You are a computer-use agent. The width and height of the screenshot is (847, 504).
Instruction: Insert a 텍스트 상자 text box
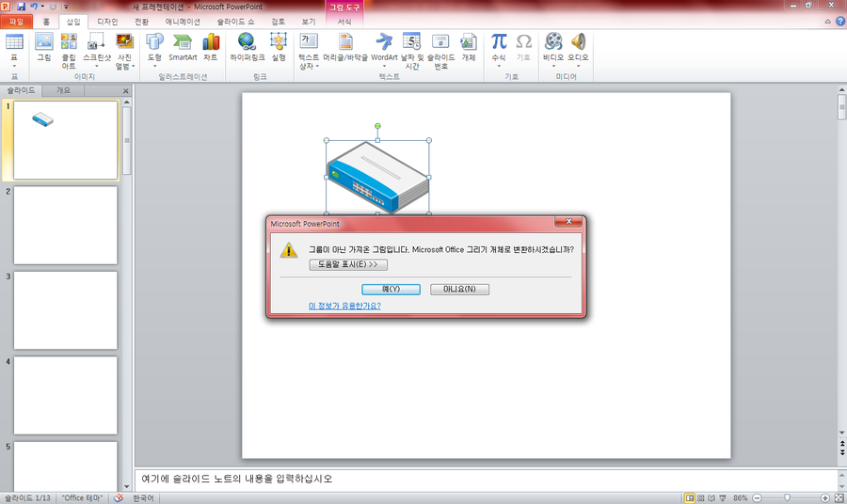309,42
